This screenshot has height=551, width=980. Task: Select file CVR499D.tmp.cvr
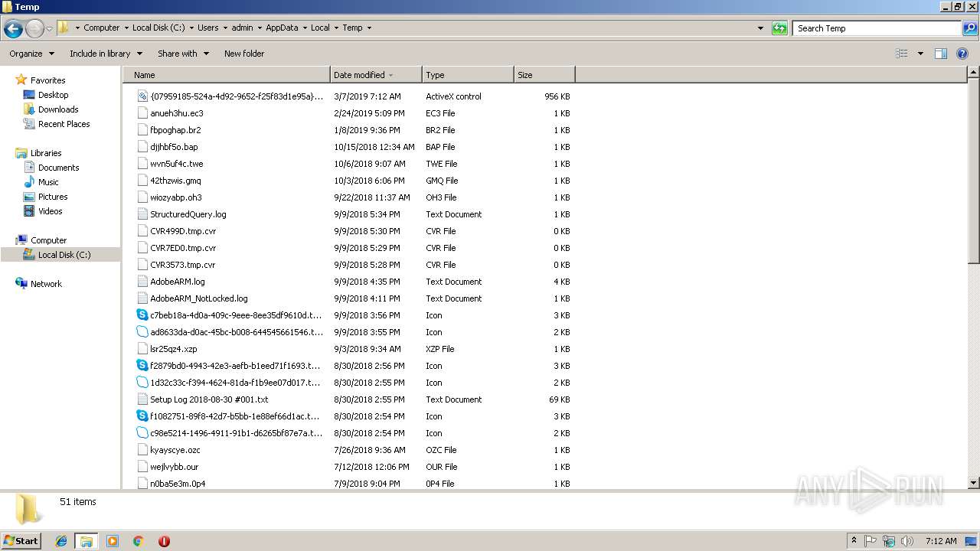183,231
